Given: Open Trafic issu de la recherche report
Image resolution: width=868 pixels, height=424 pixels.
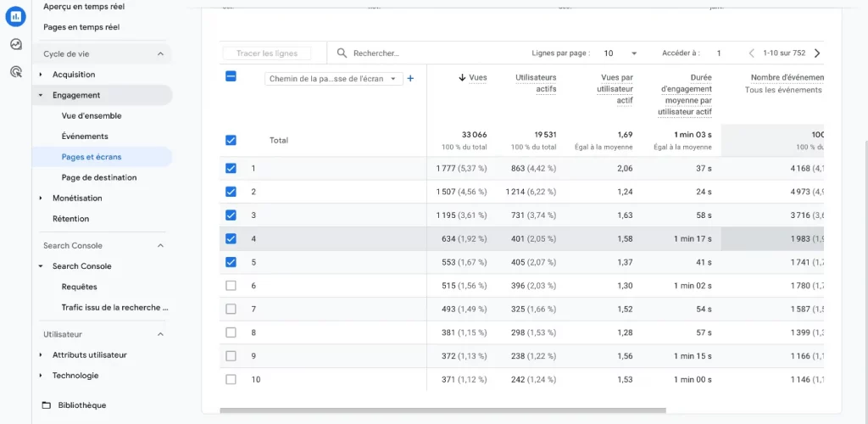Looking at the screenshot, I should click(114, 308).
